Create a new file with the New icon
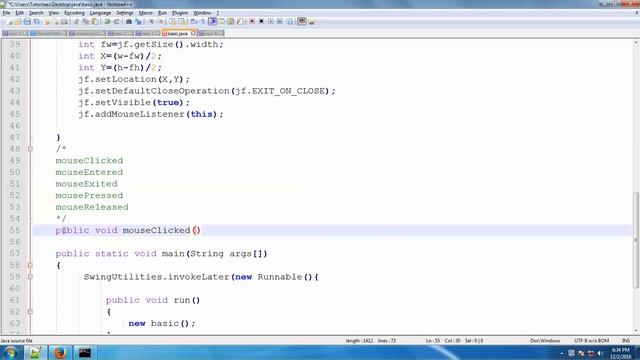The height and width of the screenshot is (360, 640). 9,21
